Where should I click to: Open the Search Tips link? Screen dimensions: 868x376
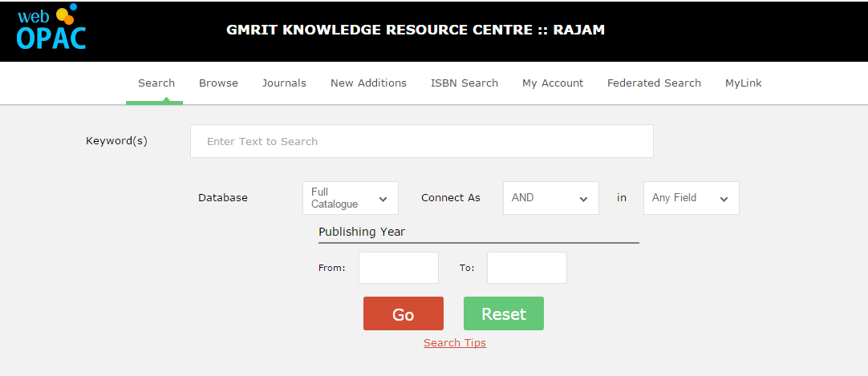[455, 343]
